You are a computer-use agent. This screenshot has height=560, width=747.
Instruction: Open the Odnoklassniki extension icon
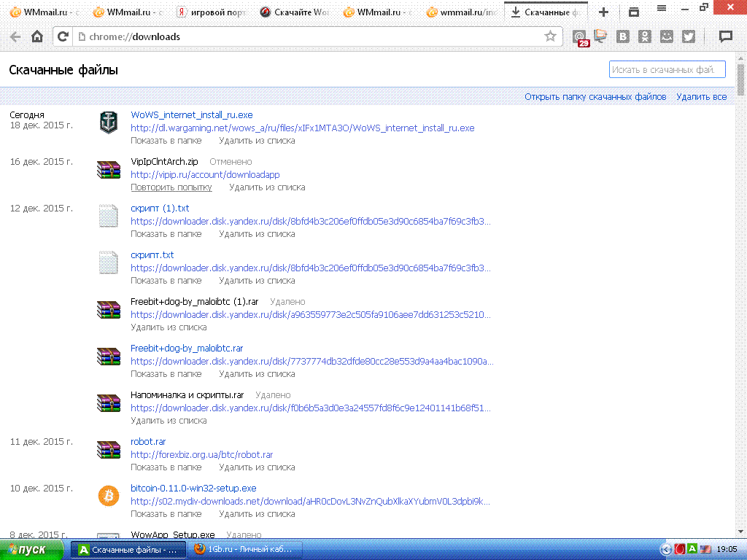(x=645, y=36)
